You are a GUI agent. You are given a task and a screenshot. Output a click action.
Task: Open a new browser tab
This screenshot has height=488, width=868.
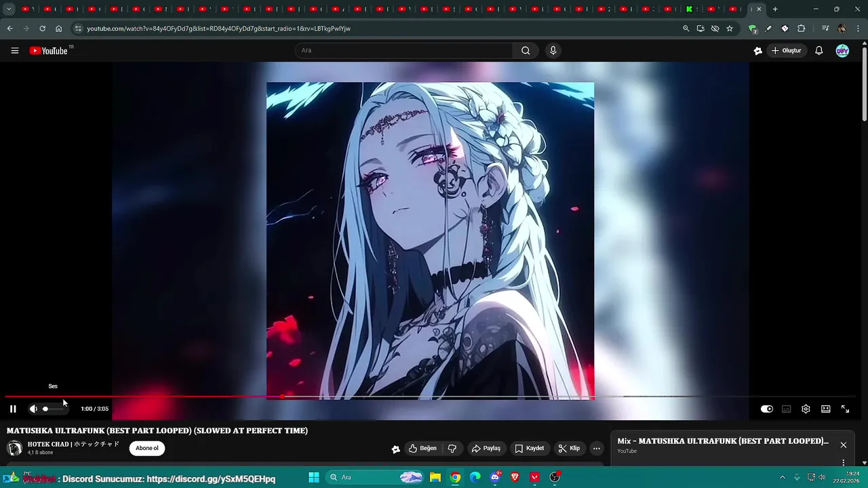coord(775,9)
